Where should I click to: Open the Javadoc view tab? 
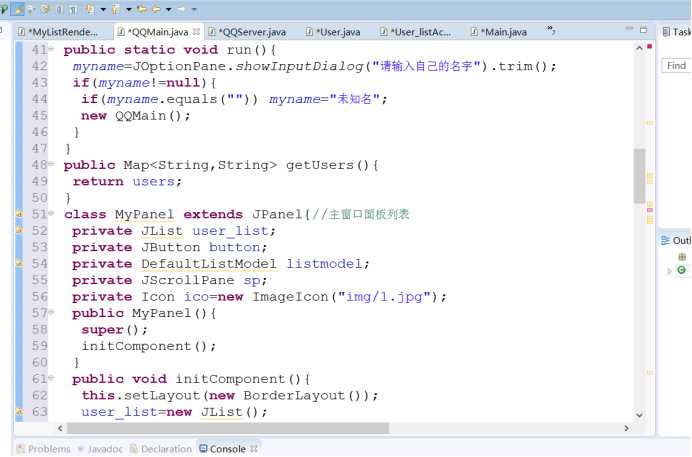(x=100, y=449)
